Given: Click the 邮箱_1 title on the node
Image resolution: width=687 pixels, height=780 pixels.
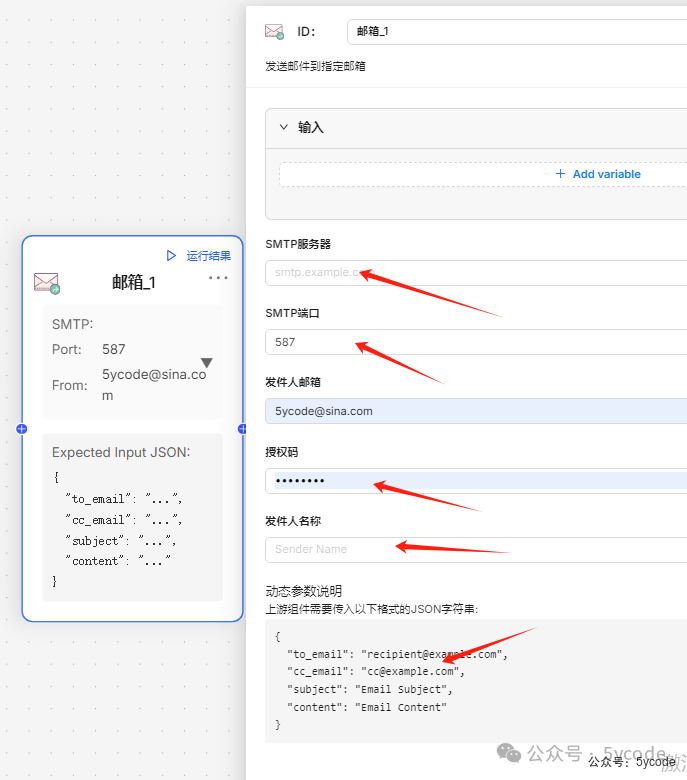Looking at the screenshot, I should [134, 283].
